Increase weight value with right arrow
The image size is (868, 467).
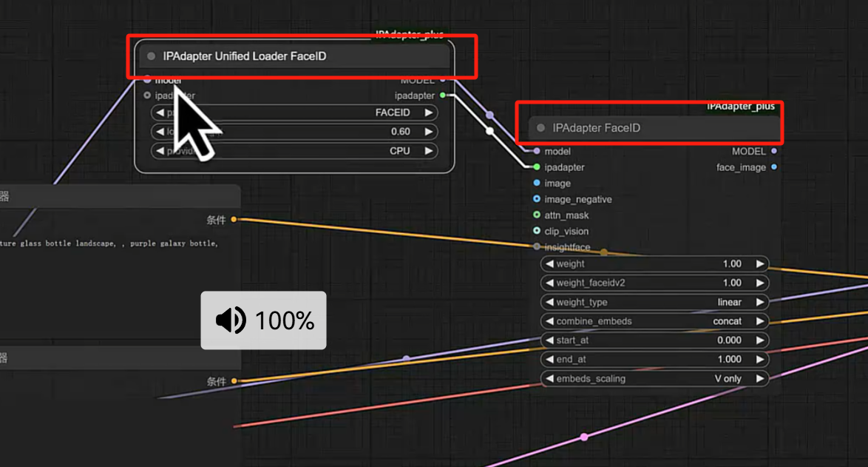coord(759,264)
